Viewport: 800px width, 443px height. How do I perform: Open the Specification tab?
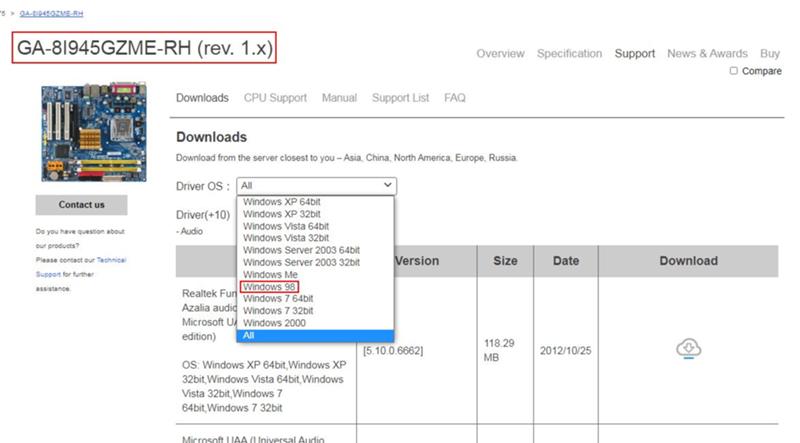(x=569, y=54)
